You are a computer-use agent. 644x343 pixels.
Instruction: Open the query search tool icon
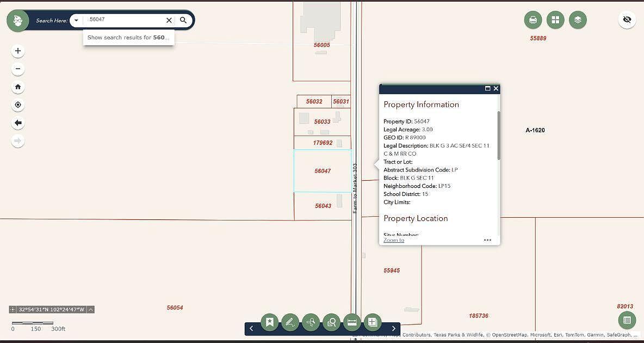(x=311, y=322)
